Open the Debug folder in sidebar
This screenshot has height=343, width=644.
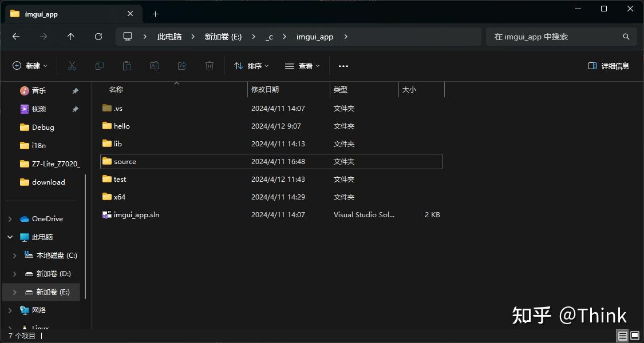43,127
